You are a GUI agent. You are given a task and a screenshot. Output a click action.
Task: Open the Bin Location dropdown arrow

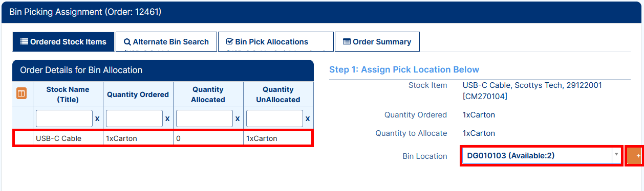tap(616, 155)
